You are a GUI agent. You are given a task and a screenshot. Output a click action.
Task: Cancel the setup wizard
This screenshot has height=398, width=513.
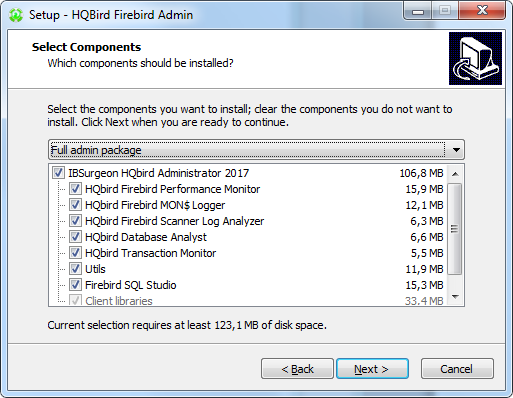coord(457,369)
